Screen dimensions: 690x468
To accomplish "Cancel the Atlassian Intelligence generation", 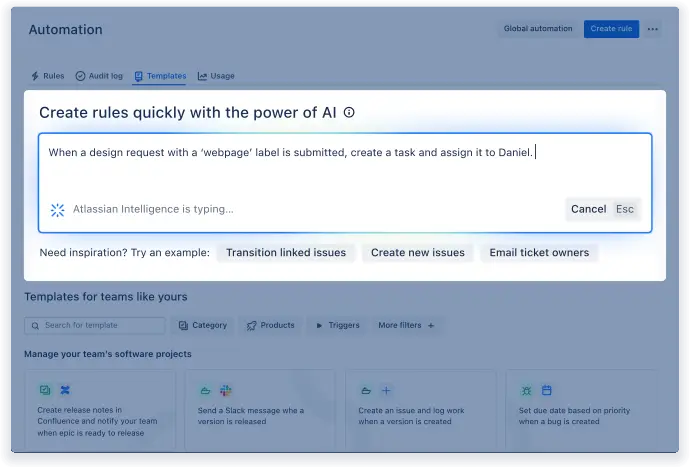I will 603,209.
